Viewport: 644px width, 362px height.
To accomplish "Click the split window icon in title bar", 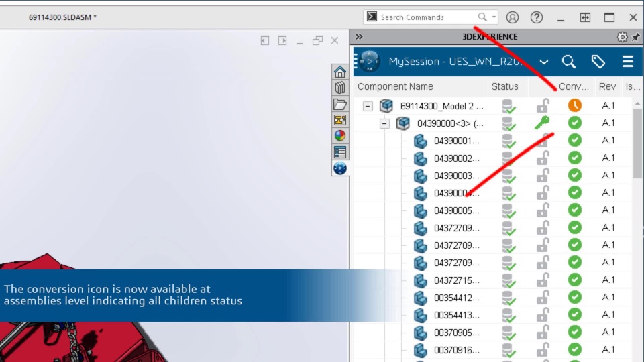I will pyautogui.click(x=585, y=17).
